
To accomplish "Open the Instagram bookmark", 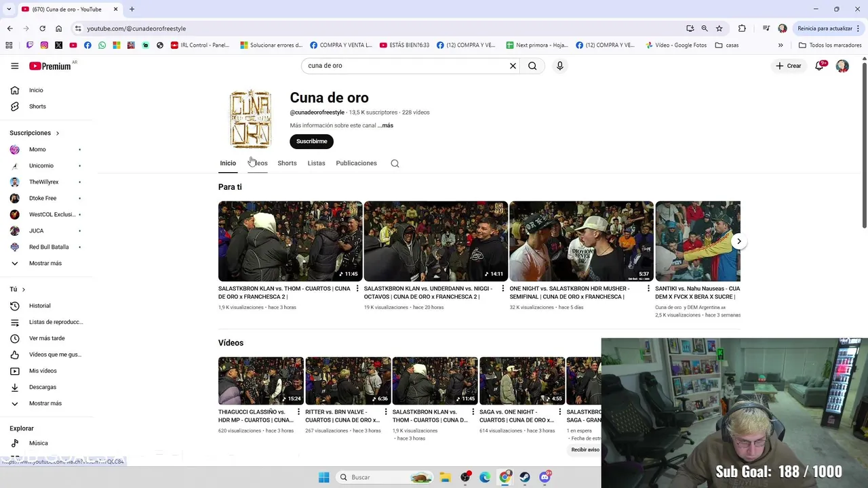I will [44, 45].
